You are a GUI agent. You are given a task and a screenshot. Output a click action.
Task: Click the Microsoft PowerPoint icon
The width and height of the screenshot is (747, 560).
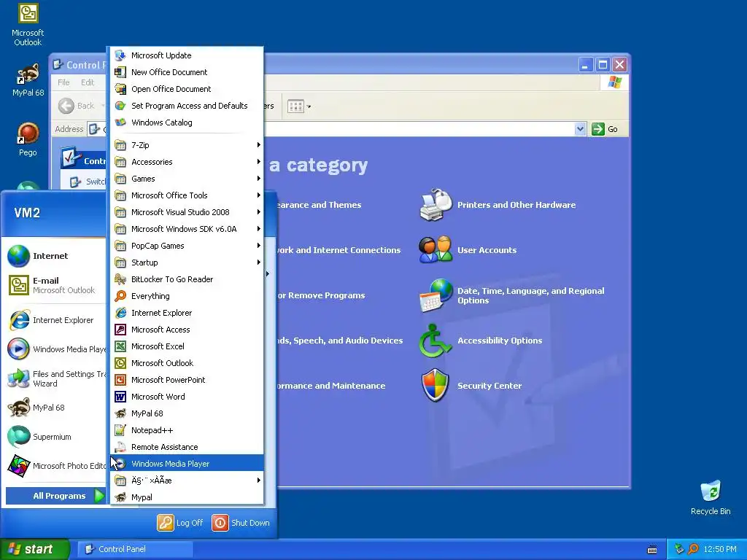(x=120, y=379)
